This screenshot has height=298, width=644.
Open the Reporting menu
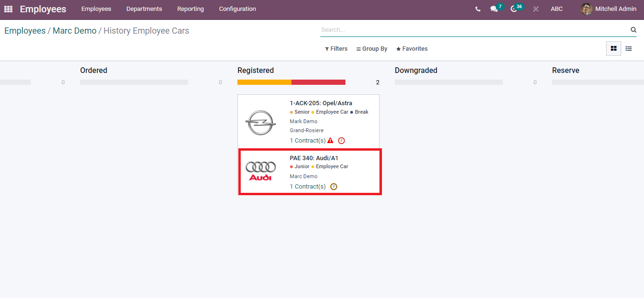(x=190, y=9)
